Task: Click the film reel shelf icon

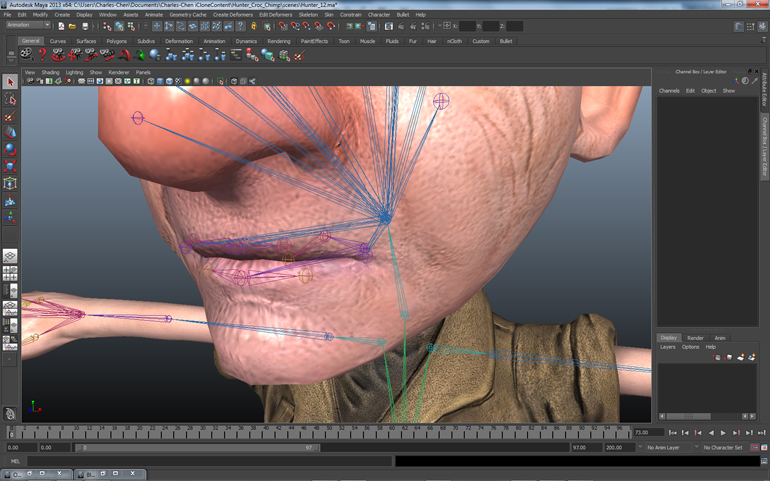Action: pyautogui.click(x=26, y=55)
